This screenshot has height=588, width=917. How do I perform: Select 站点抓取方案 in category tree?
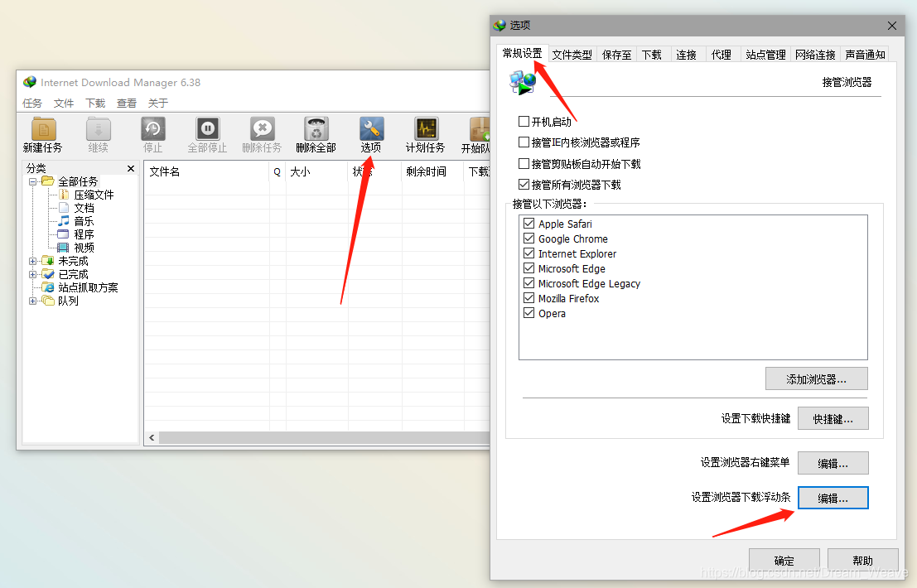click(x=88, y=287)
